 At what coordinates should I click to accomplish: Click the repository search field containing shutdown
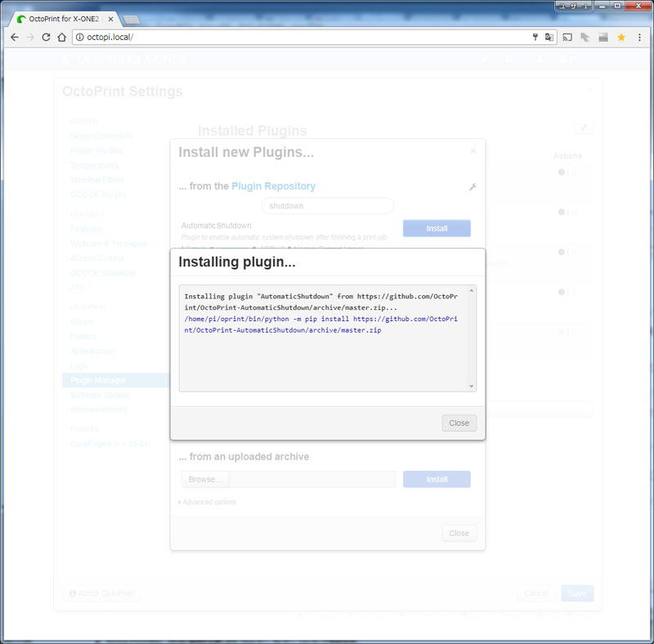328,206
